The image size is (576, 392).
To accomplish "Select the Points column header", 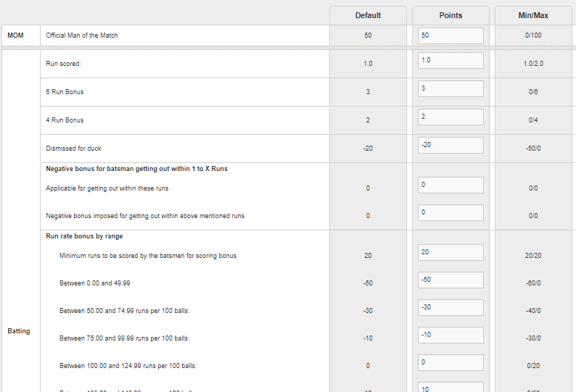I will point(450,15).
